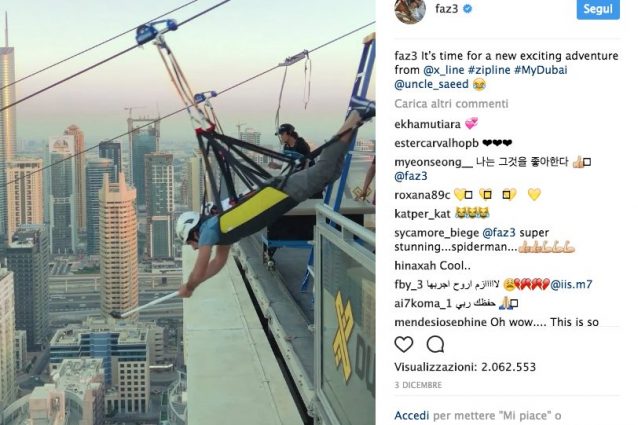This screenshot has width=638, height=425.
Task: Click the Accedi login link
Action: pyautogui.click(x=411, y=416)
